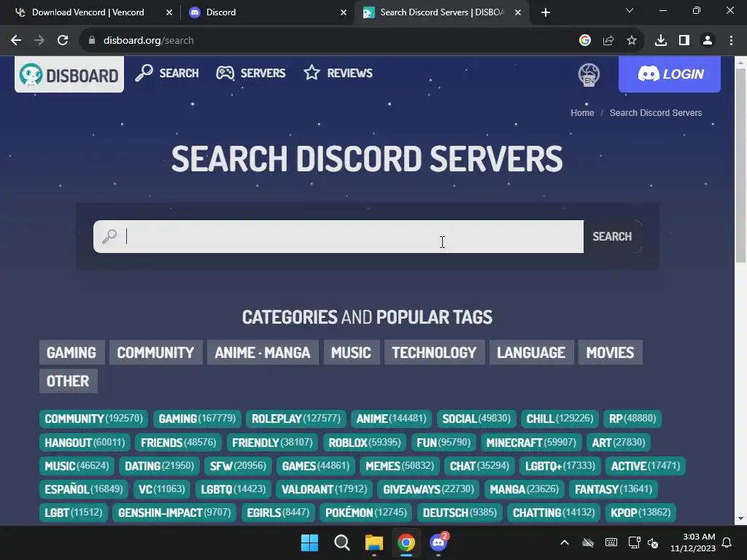Open Chrome downloads icon
The height and width of the screenshot is (560, 747).
[661, 41]
